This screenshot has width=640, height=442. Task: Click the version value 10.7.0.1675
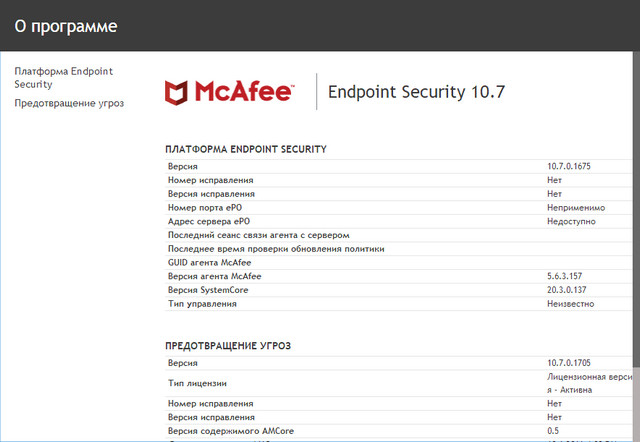click(x=572, y=165)
